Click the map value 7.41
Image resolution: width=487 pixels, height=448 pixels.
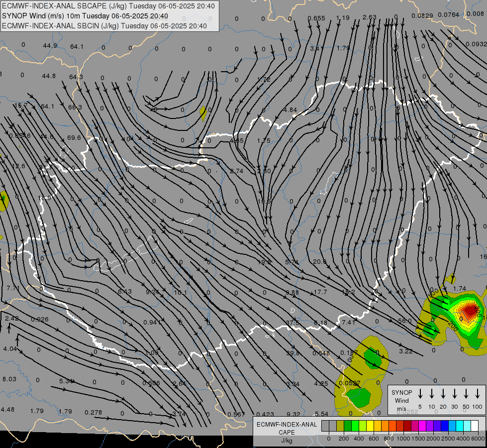click(349, 322)
